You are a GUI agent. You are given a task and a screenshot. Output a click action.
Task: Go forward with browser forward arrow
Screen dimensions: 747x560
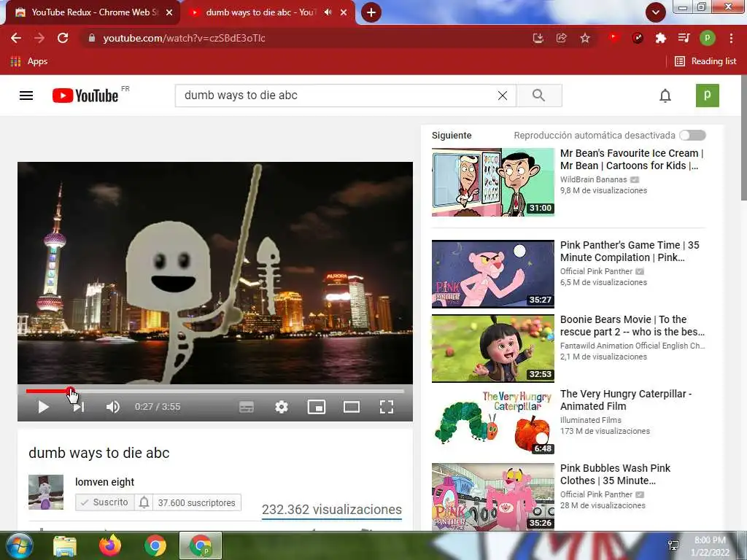coord(39,38)
